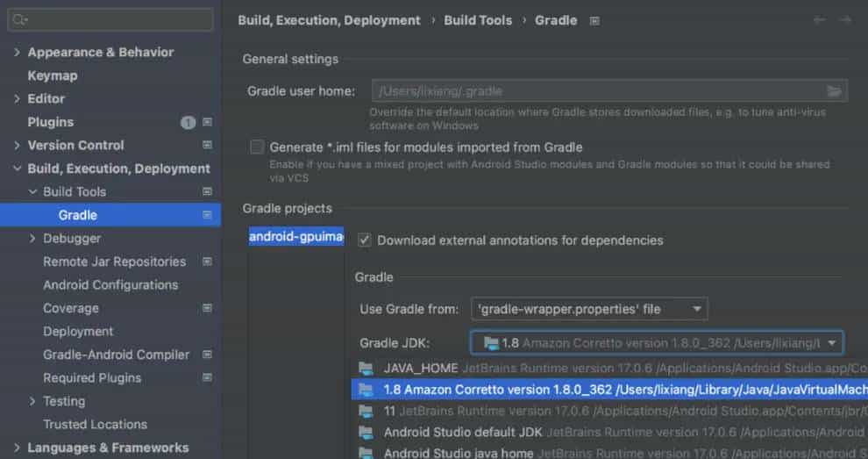Open Keymap settings

coord(53,75)
